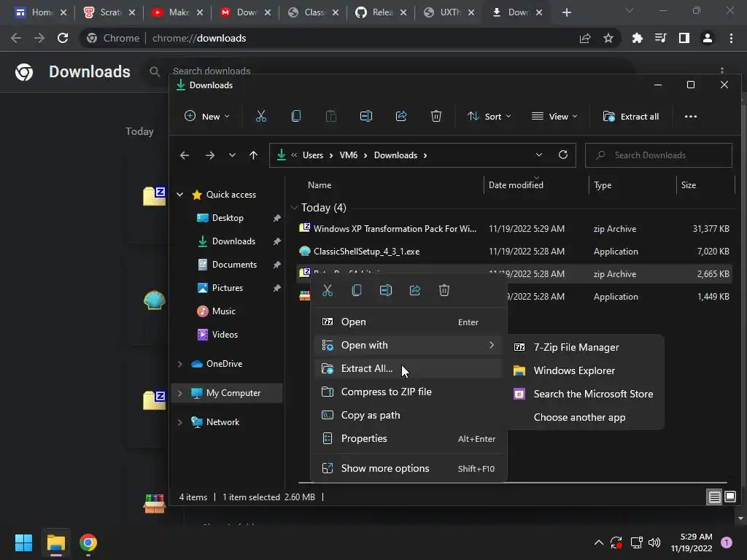The height and width of the screenshot is (560, 747).
Task: Open Chrome side panel icon
Action: coord(684,38)
